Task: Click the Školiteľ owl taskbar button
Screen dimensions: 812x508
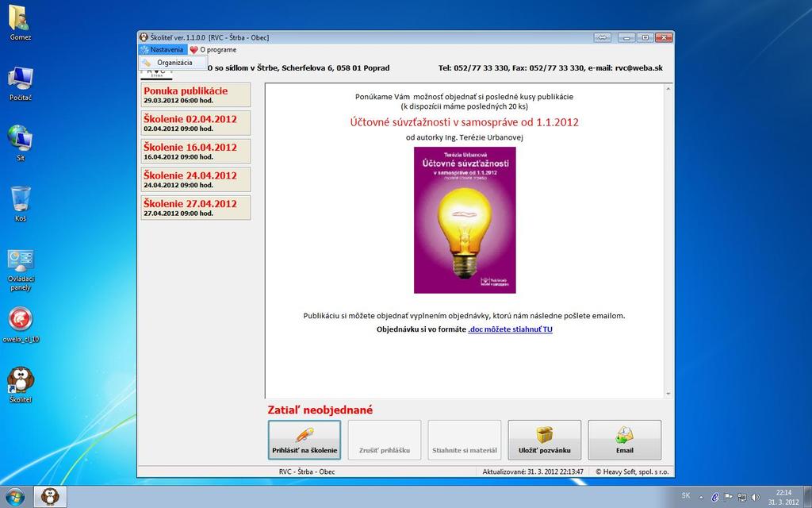Action: [50, 497]
